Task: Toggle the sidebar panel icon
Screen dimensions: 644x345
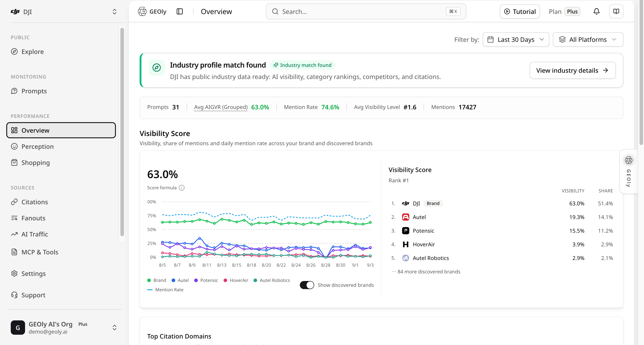Action: pos(179,11)
